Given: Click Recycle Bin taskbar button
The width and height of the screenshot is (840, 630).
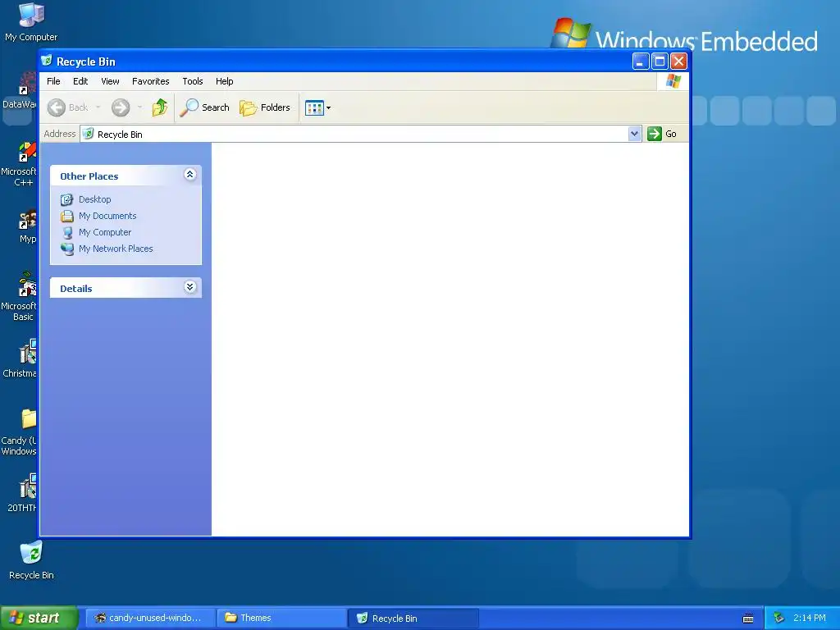Looking at the screenshot, I should (413, 619).
